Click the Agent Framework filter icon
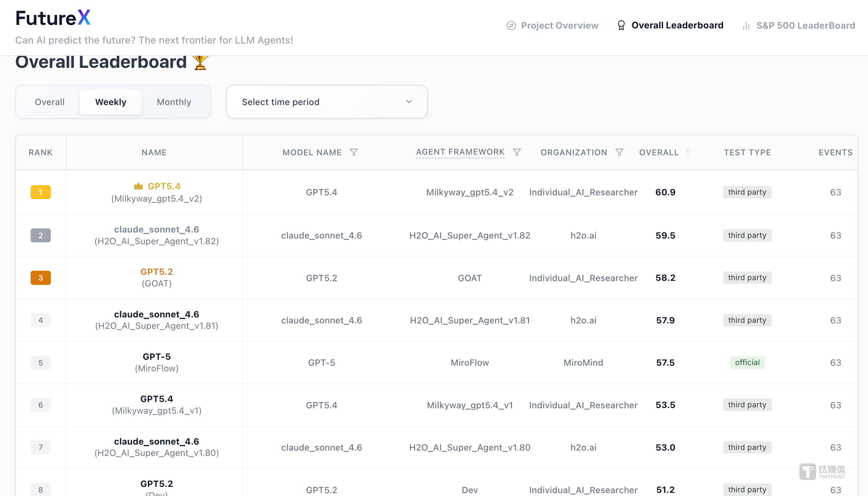 point(517,152)
